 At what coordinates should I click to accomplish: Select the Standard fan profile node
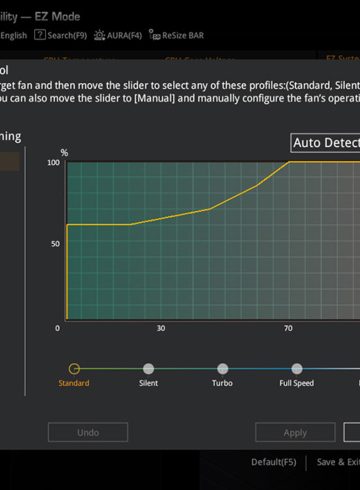pos(74,369)
